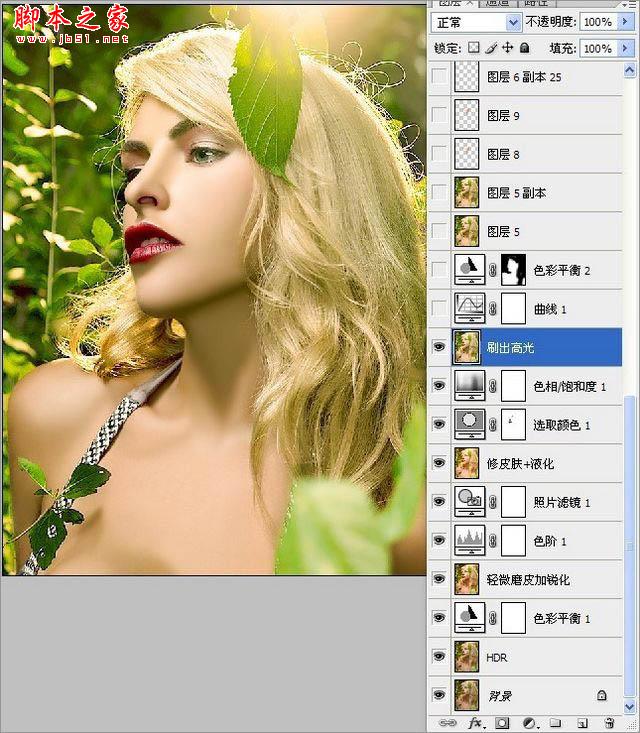The height and width of the screenshot is (733, 640).
Task: Lock image pixels brush icon
Action: [x=490, y=48]
